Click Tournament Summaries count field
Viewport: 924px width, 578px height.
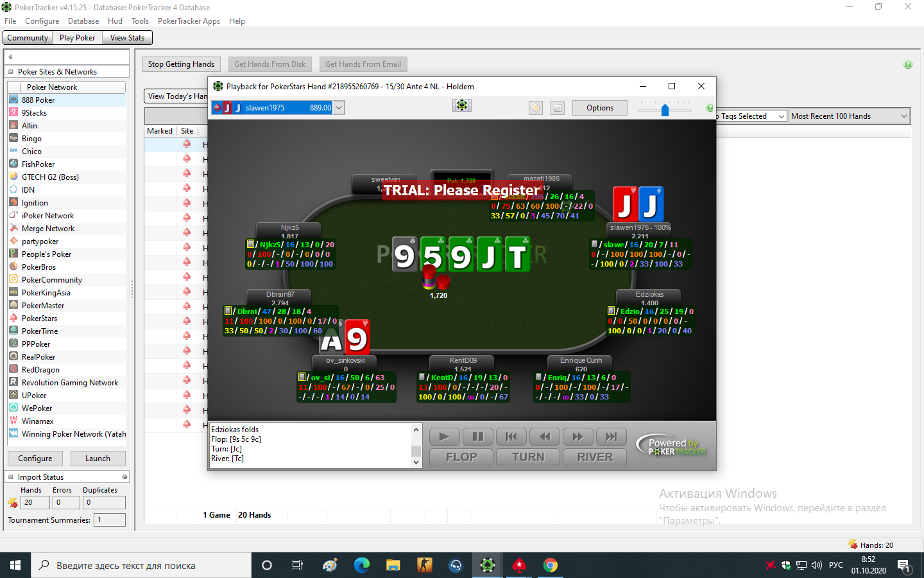coord(110,520)
